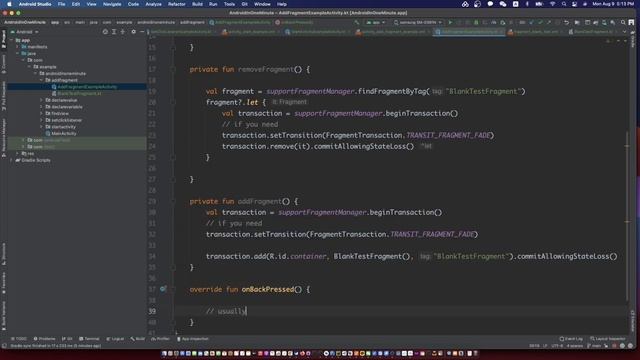Fold the removeFragment function
The height and width of the screenshot is (360, 640).
coord(173,69)
